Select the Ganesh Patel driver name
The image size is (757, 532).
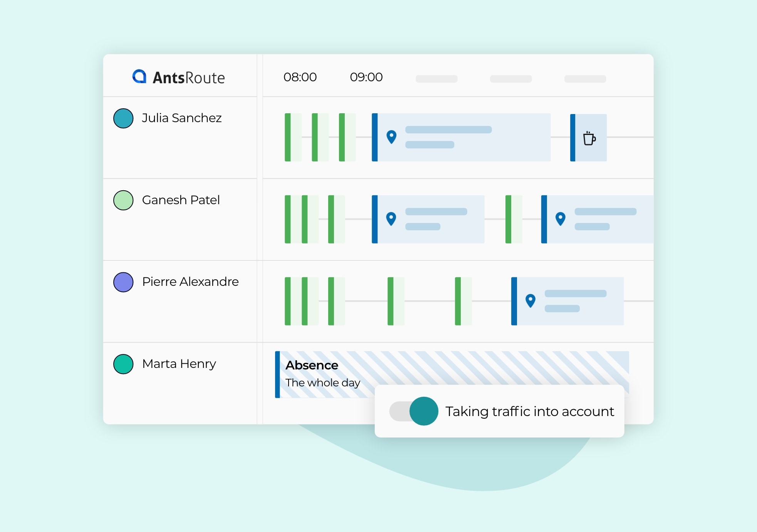pos(181,200)
